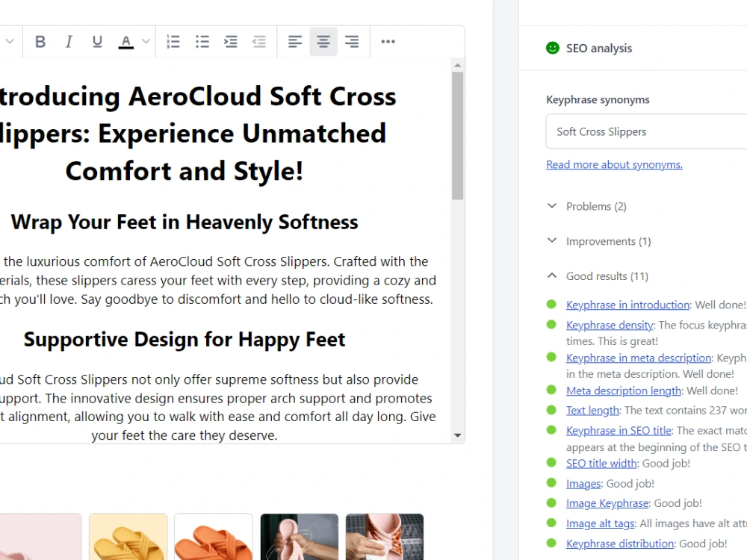This screenshot has width=747, height=560.
Task: Center-align the text
Action: coord(323,41)
